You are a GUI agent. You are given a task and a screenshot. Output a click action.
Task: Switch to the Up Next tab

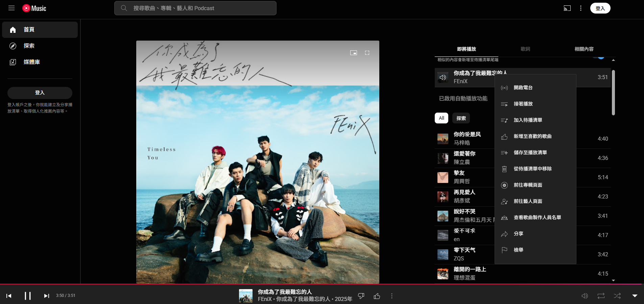[x=467, y=49]
